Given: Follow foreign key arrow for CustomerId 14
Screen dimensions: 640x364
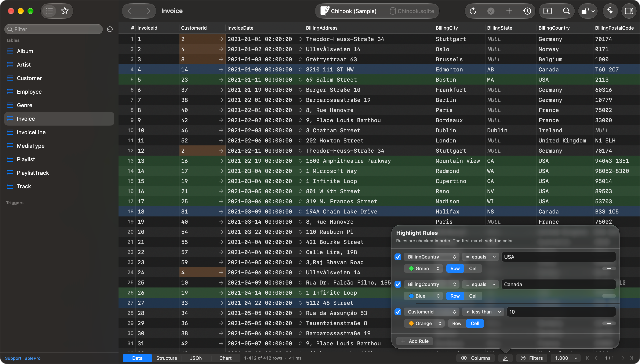Looking at the screenshot, I should click(x=221, y=70).
